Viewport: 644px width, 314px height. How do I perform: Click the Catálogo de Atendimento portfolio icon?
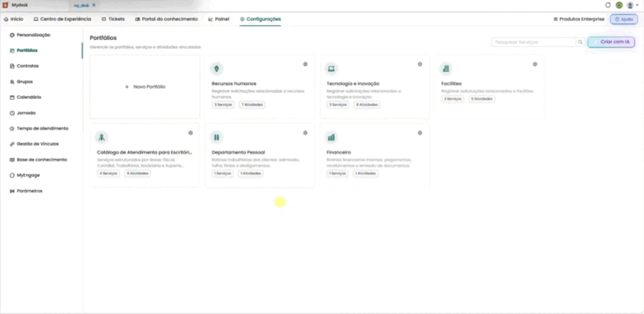102,137
